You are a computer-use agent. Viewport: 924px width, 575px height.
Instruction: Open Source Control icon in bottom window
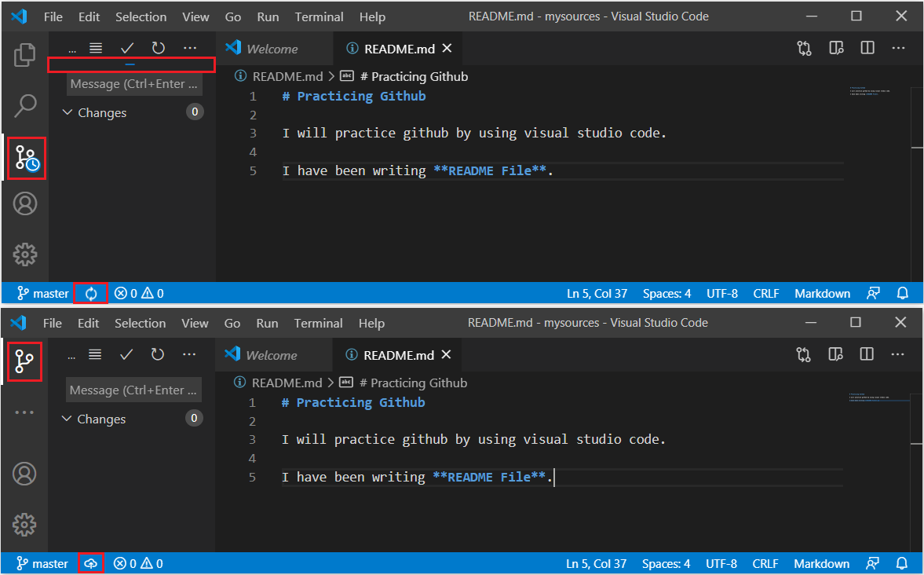[x=24, y=361]
